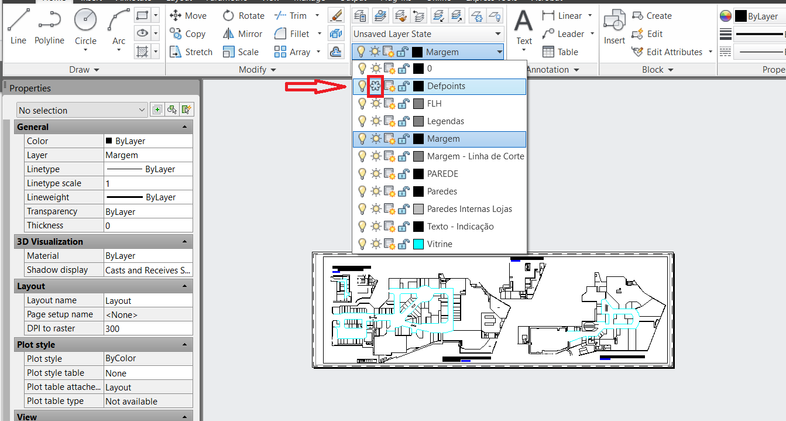Screen dimensions: 786x421
Task: Toggle viewport freeze for Texto - Indicação layer
Action: click(x=389, y=227)
